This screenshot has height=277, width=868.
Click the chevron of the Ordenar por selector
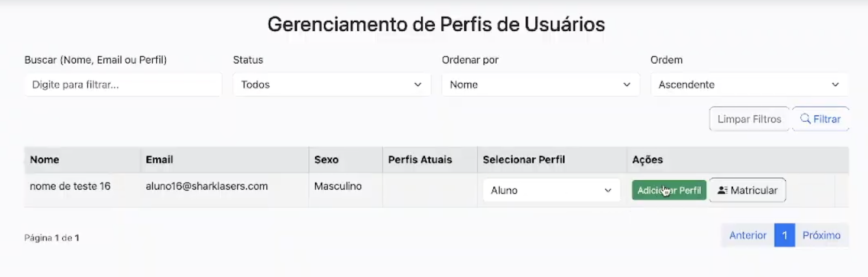[x=627, y=85]
